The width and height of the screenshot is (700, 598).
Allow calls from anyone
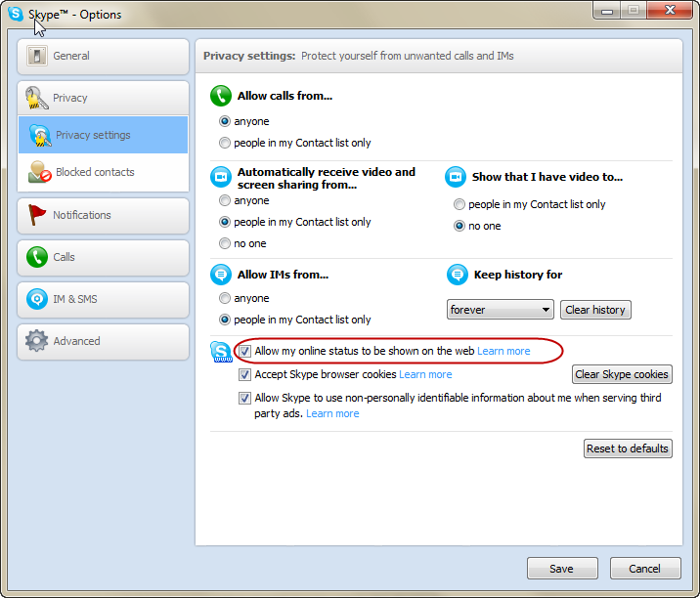(x=225, y=121)
